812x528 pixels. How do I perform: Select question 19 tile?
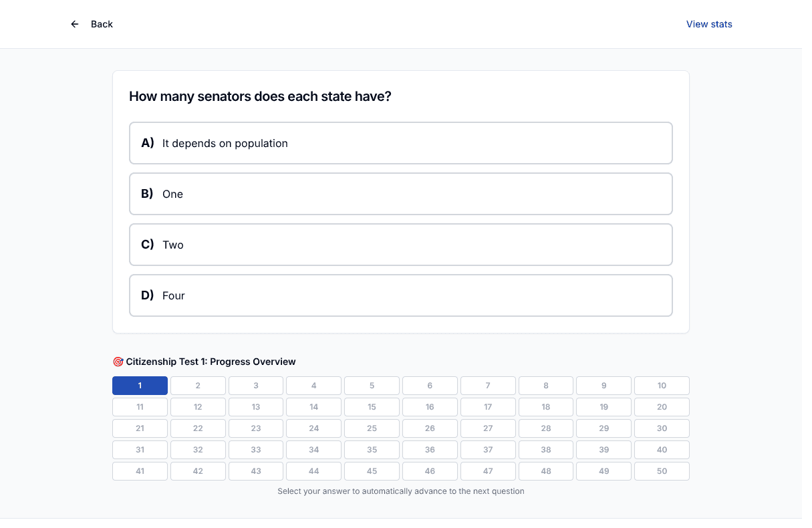click(x=604, y=407)
